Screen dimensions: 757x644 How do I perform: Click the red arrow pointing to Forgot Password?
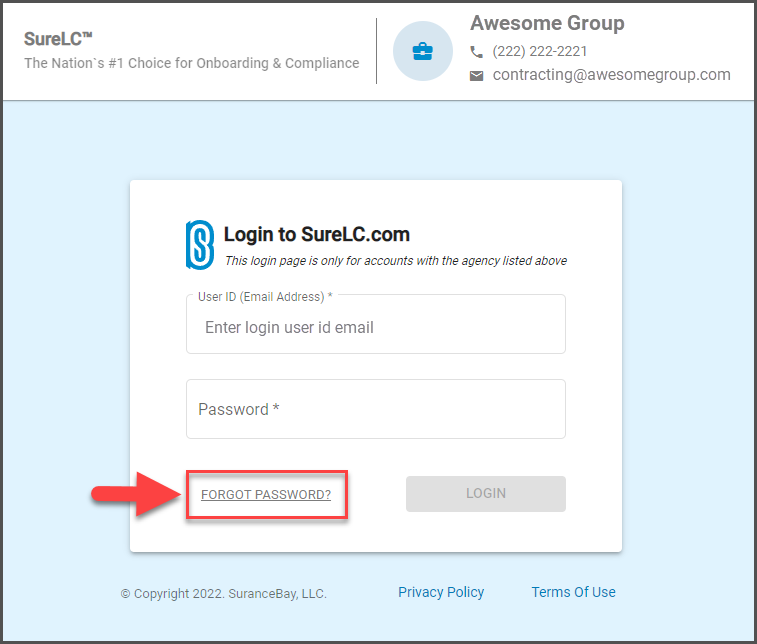click(136, 494)
